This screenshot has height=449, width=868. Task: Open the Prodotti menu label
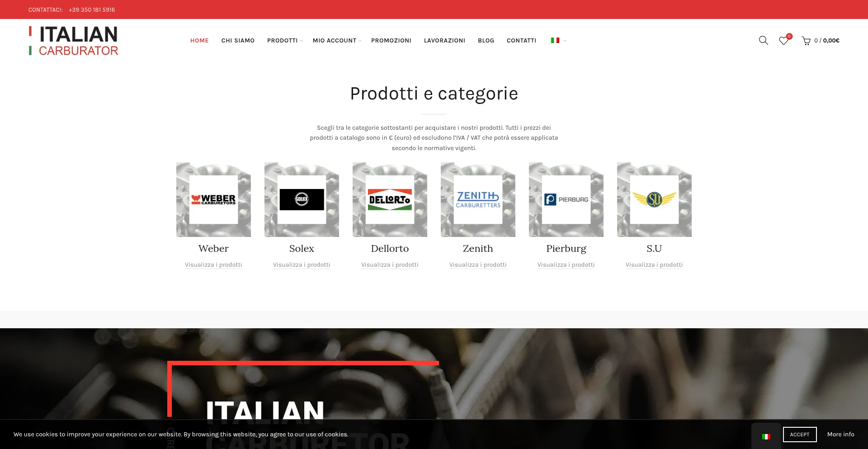coord(282,40)
